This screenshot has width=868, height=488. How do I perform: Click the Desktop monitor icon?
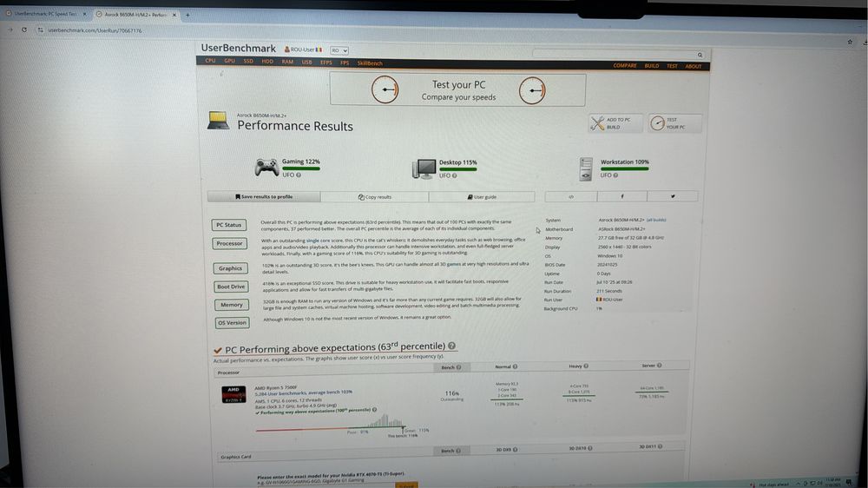(424, 168)
